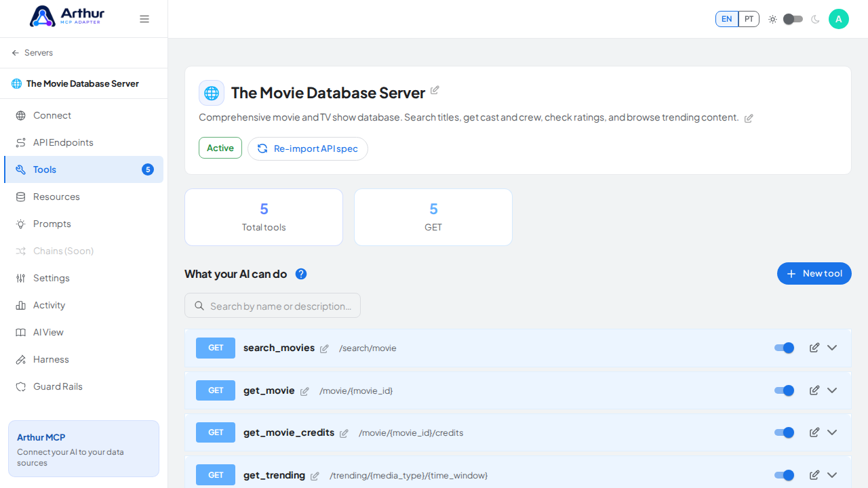The image size is (868, 488).
Task: Collapse sidebar with hamburger menu icon
Action: 144,19
